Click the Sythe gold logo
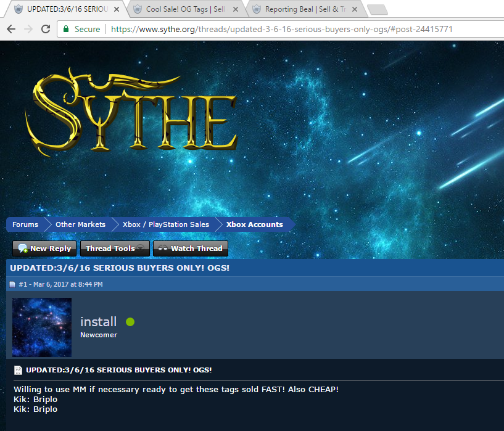Viewport: 504px width, 431px height. [x=132, y=112]
